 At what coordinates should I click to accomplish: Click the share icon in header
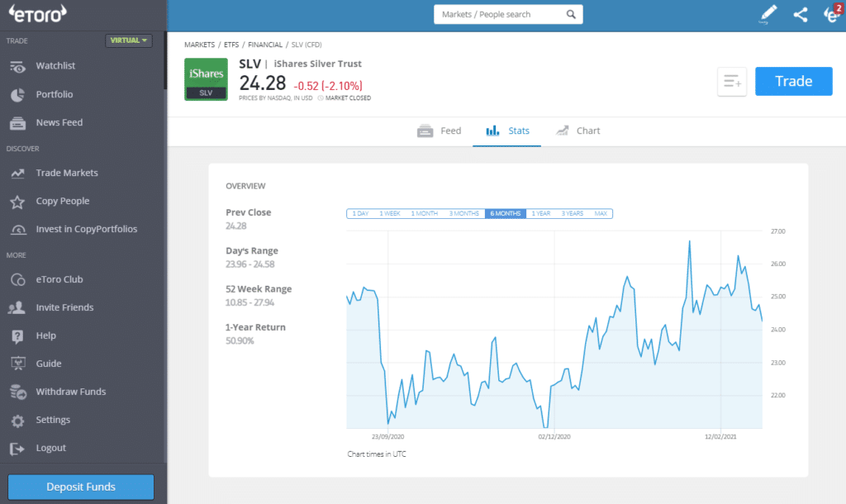click(x=801, y=15)
